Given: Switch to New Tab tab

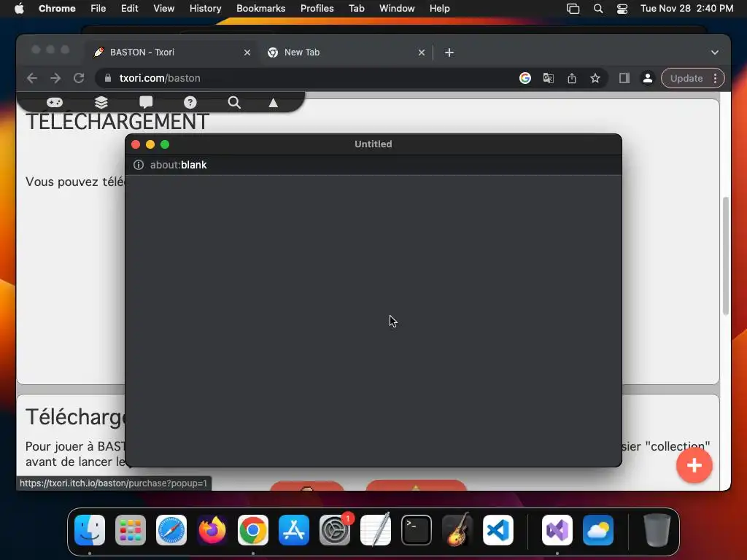Looking at the screenshot, I should pyautogui.click(x=347, y=52).
